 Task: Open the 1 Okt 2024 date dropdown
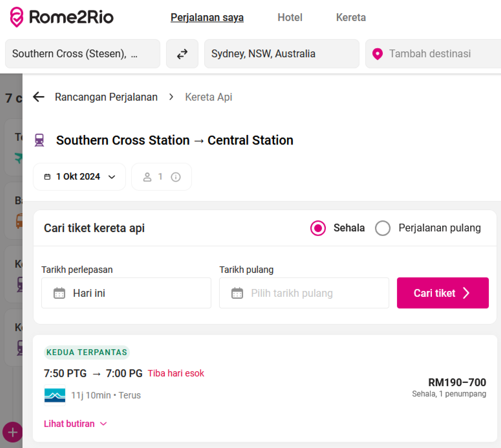click(79, 177)
